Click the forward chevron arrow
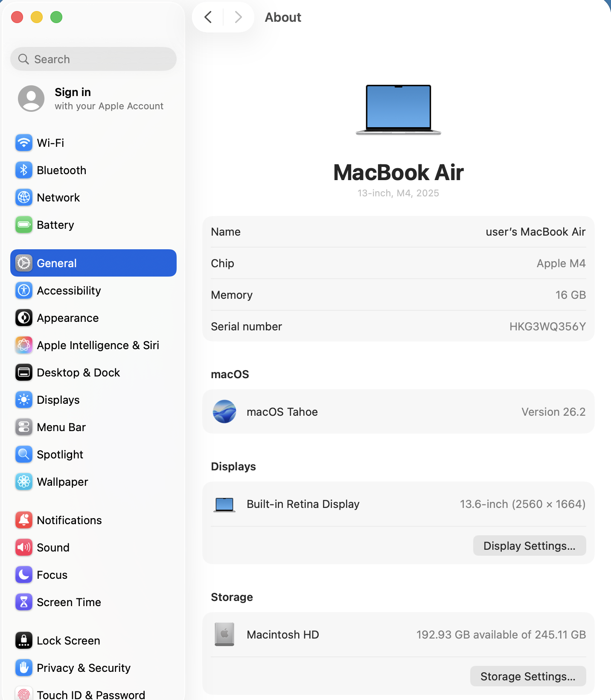The width and height of the screenshot is (611, 700). coord(238,17)
